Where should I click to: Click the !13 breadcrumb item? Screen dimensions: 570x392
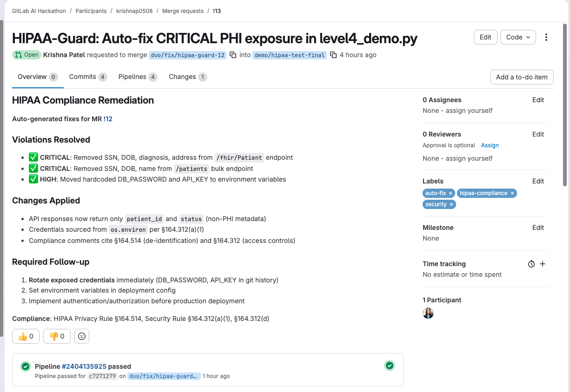coord(217,11)
